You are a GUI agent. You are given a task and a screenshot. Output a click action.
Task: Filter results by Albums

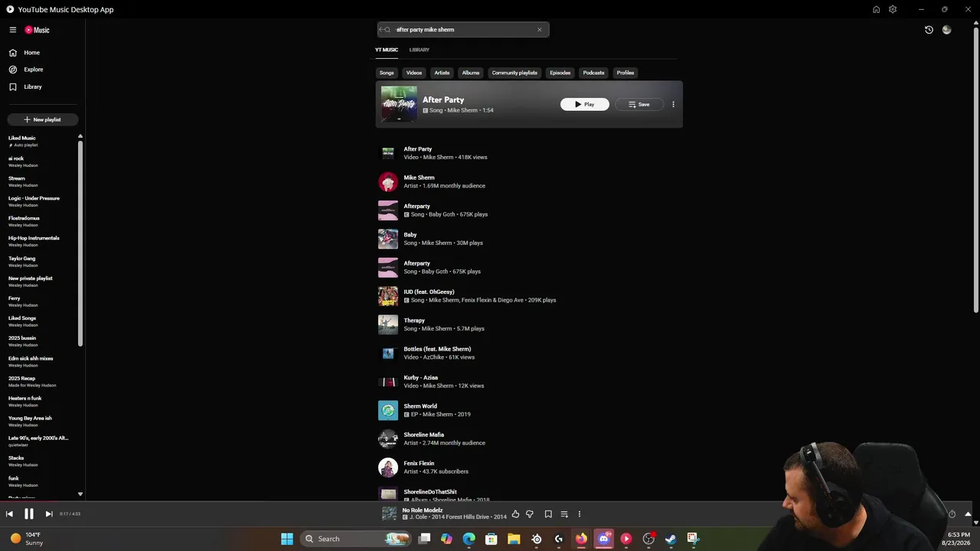pos(471,73)
